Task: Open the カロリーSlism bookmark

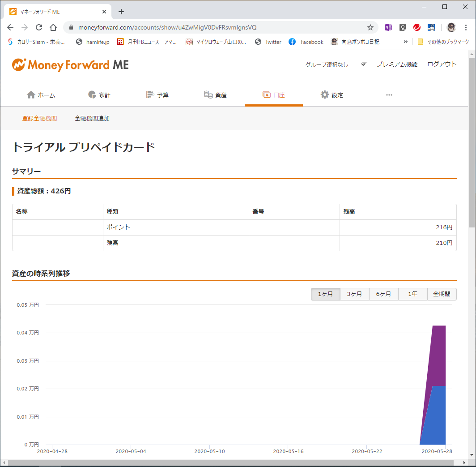Action: click(36, 42)
